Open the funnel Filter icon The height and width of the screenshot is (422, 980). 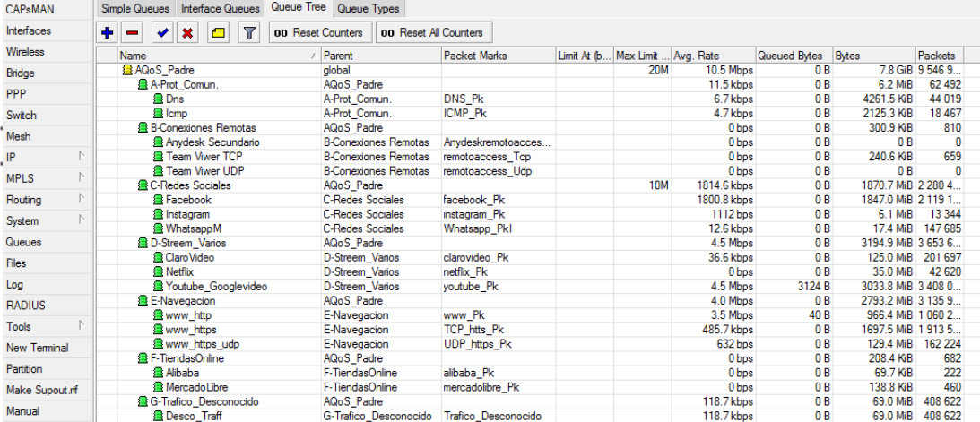click(248, 32)
